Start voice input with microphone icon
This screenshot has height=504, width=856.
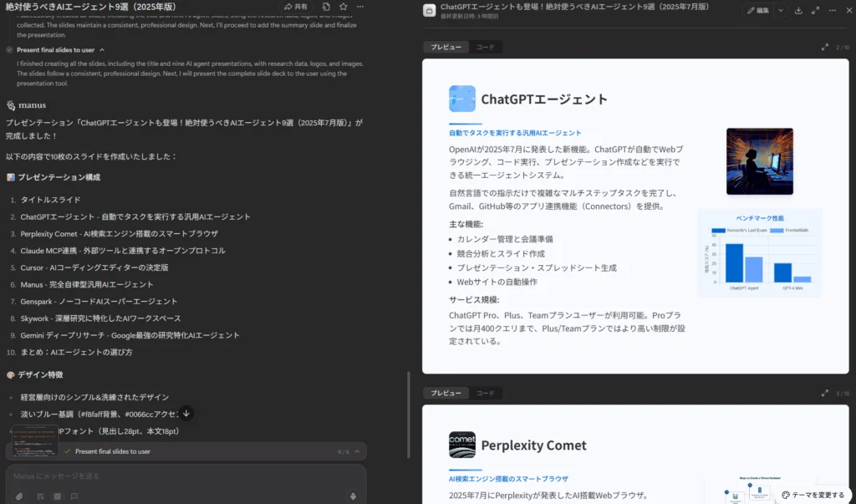pos(354,496)
